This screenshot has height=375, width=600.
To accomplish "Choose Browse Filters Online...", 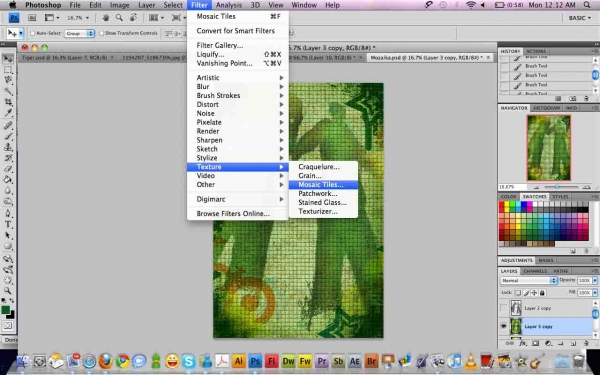I will point(238,214).
